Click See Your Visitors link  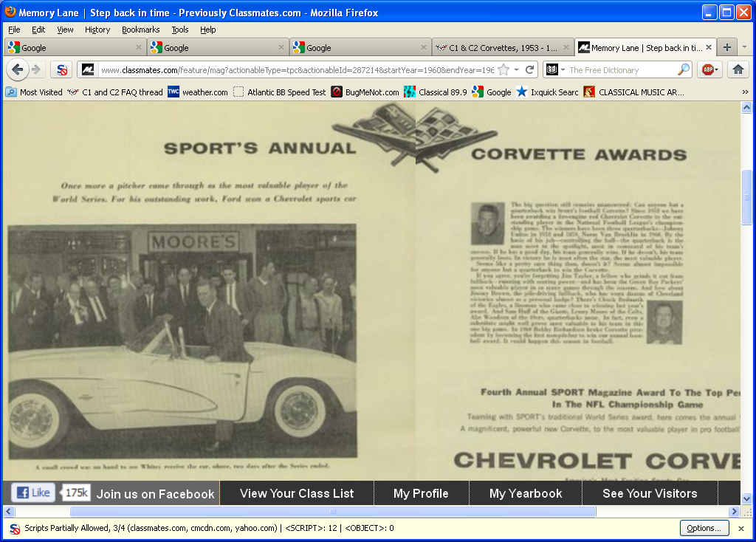coord(650,493)
